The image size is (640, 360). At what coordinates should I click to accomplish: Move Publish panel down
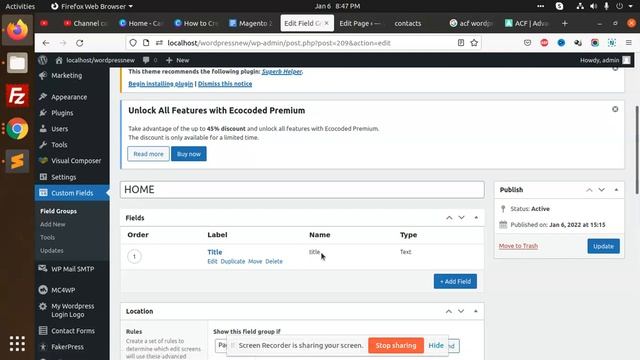click(602, 190)
